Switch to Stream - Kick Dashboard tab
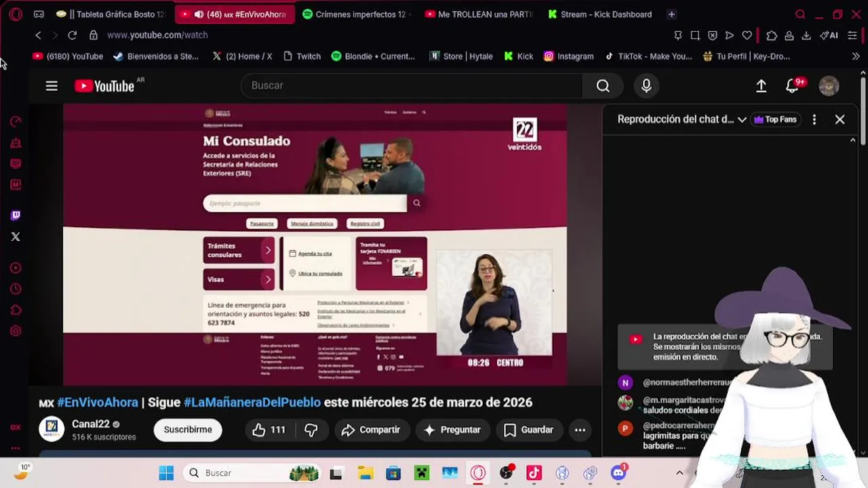868x488 pixels. tap(599, 14)
